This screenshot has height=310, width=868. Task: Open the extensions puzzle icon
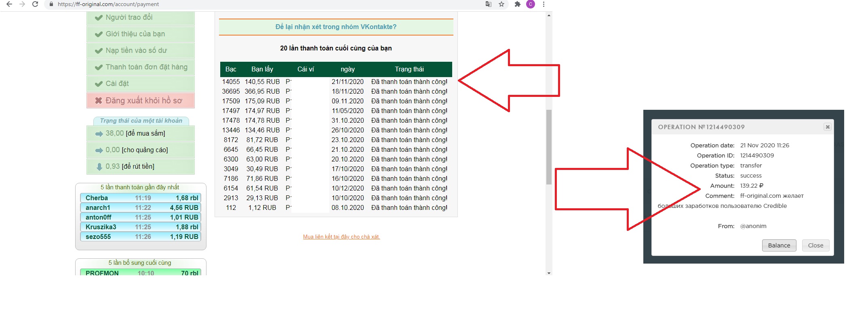click(517, 4)
